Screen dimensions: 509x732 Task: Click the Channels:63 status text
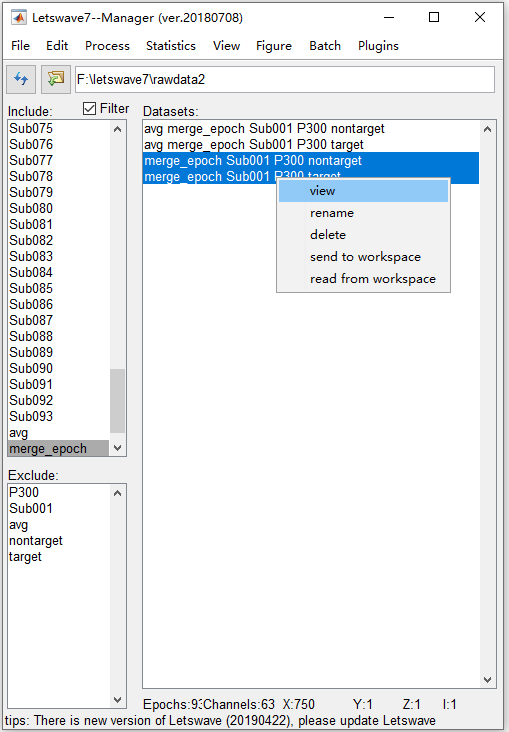[x=240, y=704]
